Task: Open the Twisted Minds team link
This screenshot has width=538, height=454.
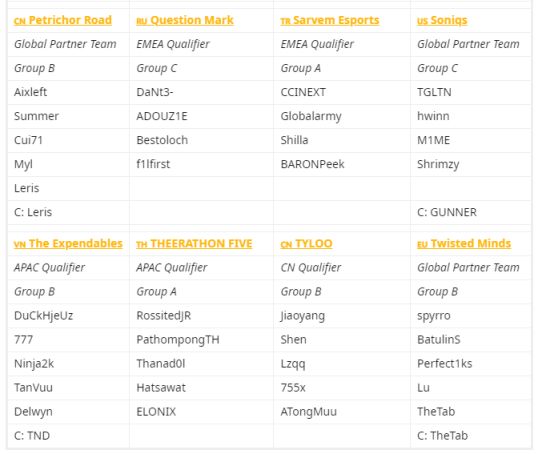Action: pyautogui.click(x=471, y=244)
